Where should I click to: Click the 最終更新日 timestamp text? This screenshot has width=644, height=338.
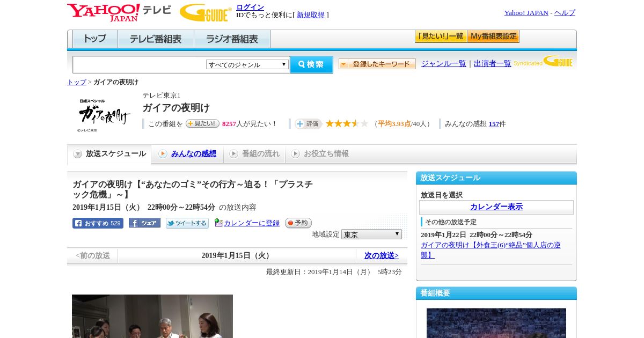[x=334, y=272]
